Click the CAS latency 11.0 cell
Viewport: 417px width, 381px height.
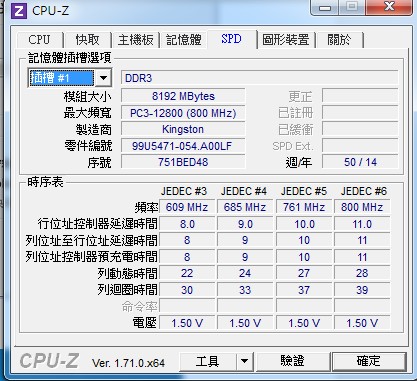362,224
